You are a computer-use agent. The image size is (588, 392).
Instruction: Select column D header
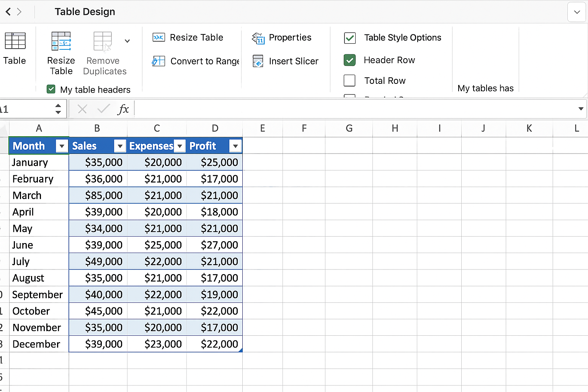click(x=215, y=128)
